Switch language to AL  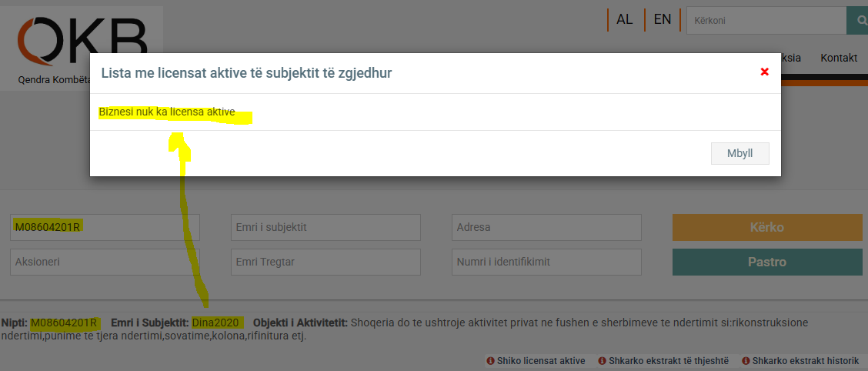624,20
